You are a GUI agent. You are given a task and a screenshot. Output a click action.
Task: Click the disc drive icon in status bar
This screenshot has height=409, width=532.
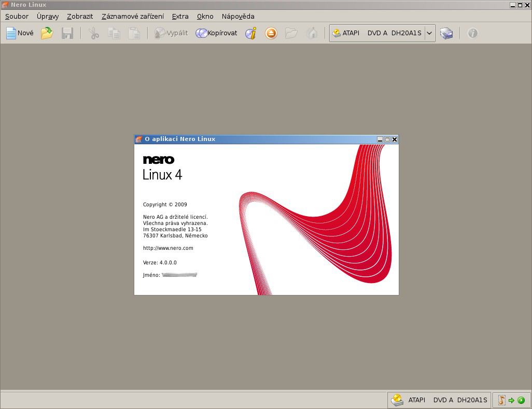[x=397, y=400]
